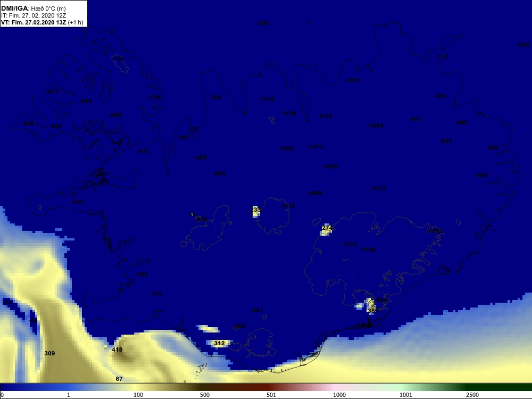Select the -1154 value on the map
Screen dimensions: 532x399
[288, 113]
